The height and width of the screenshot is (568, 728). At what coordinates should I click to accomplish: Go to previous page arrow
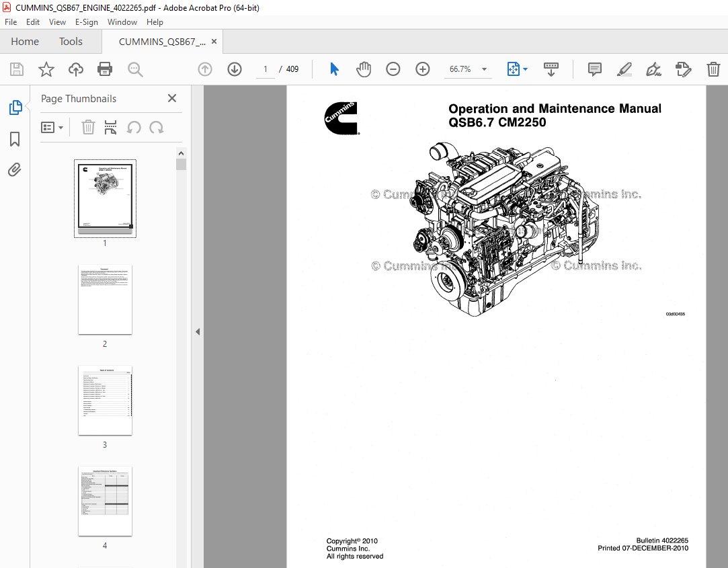(205, 69)
